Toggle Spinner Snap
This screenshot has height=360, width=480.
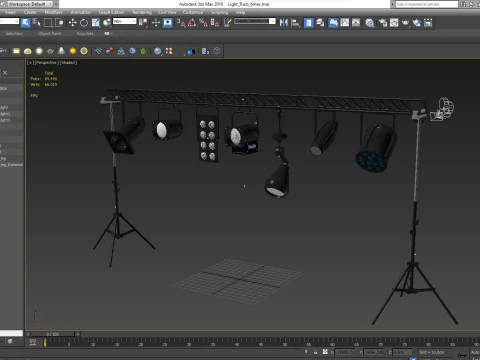point(215,23)
